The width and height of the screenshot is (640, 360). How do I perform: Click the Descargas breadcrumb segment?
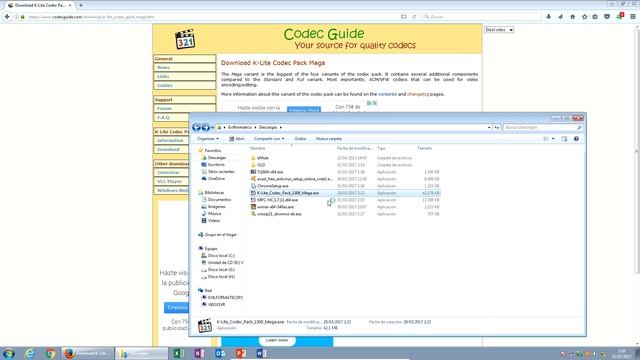point(268,128)
